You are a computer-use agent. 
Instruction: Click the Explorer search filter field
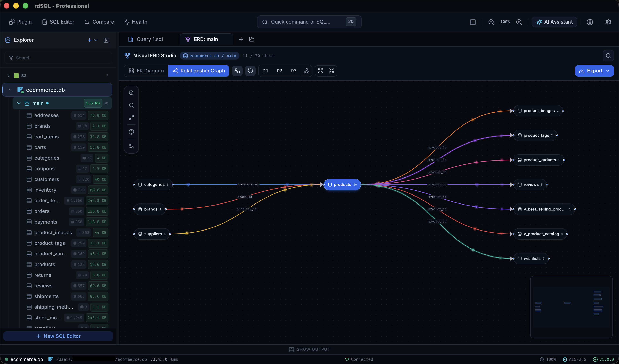58,58
